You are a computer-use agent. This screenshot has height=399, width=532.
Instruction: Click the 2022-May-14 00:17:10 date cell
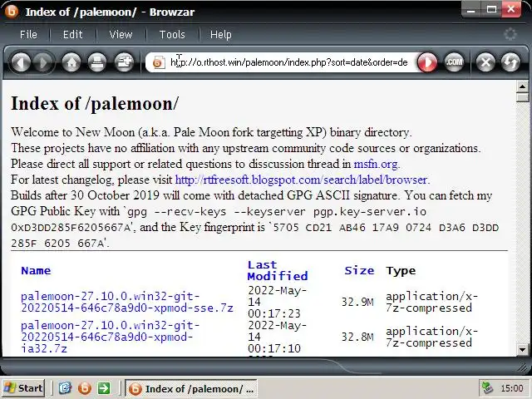277,337
